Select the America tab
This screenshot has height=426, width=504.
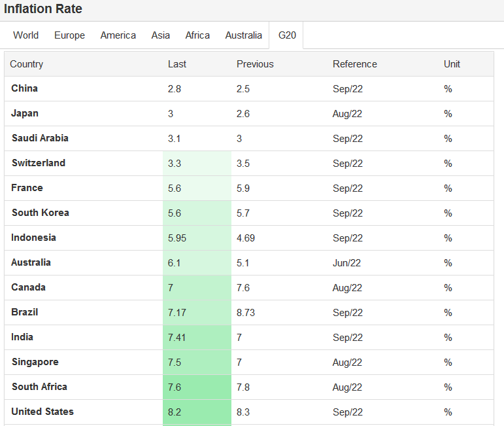[118, 35]
